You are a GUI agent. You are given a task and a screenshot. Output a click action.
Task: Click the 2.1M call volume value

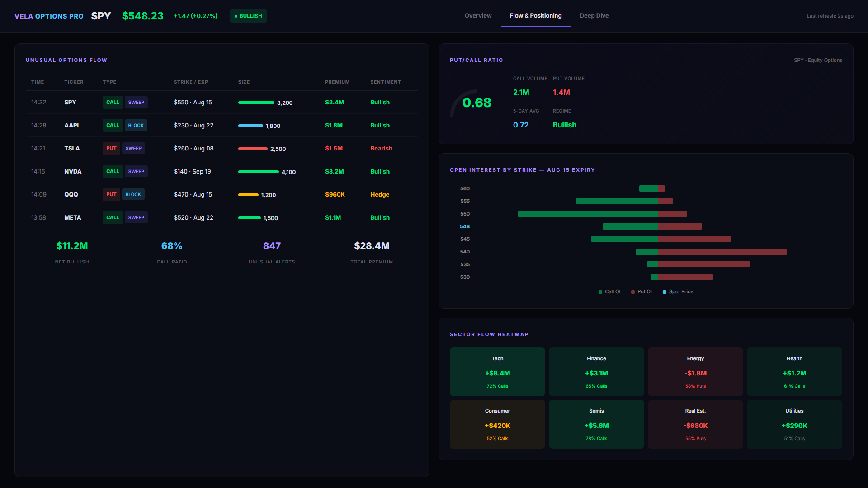click(521, 92)
